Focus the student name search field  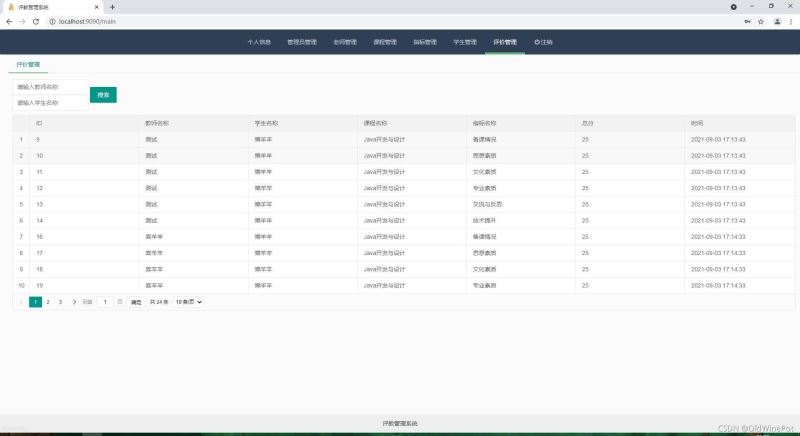tap(51, 103)
